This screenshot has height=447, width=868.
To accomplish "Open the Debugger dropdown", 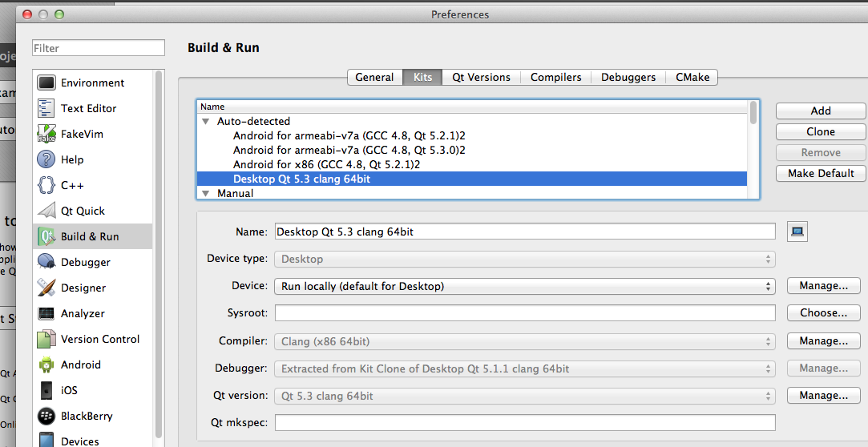I will [x=525, y=368].
